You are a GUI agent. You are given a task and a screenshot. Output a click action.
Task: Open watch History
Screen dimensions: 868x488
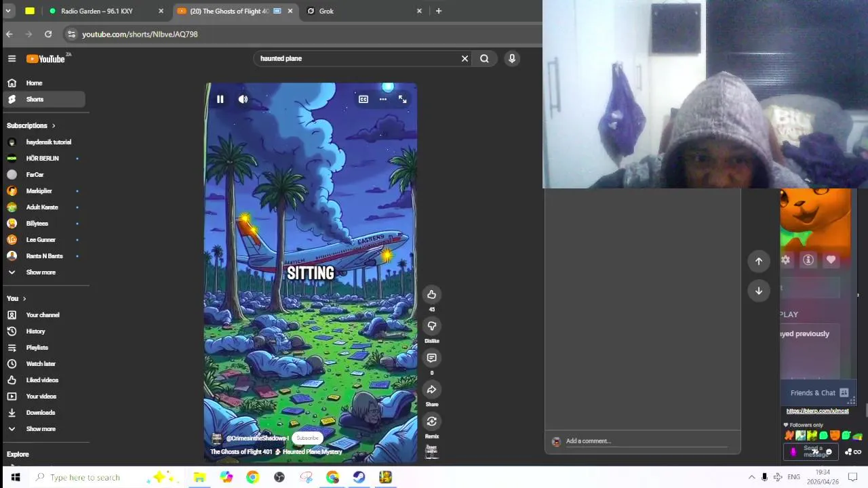(x=43, y=331)
